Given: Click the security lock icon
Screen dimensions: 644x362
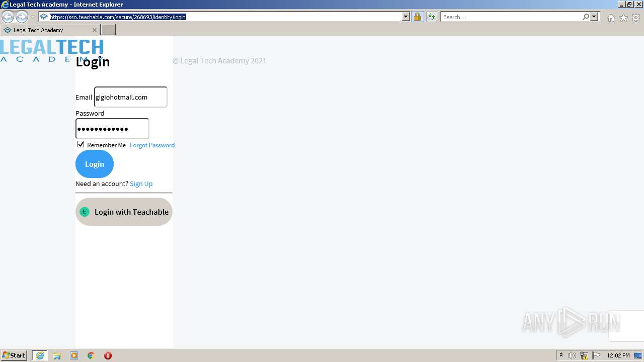Looking at the screenshot, I should click(x=417, y=17).
